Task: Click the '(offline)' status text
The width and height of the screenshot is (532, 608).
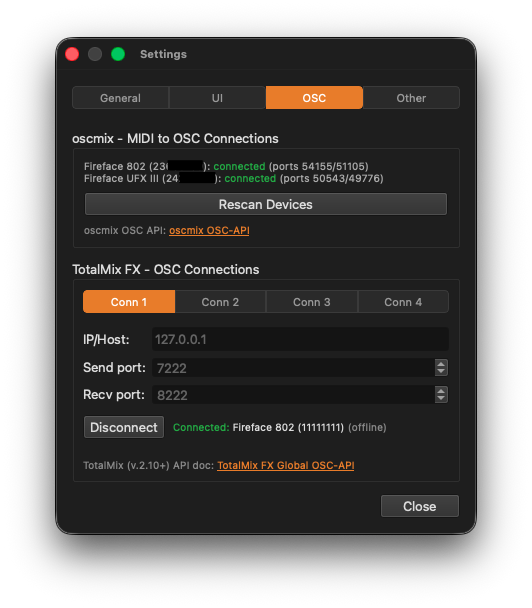Action: pos(367,427)
